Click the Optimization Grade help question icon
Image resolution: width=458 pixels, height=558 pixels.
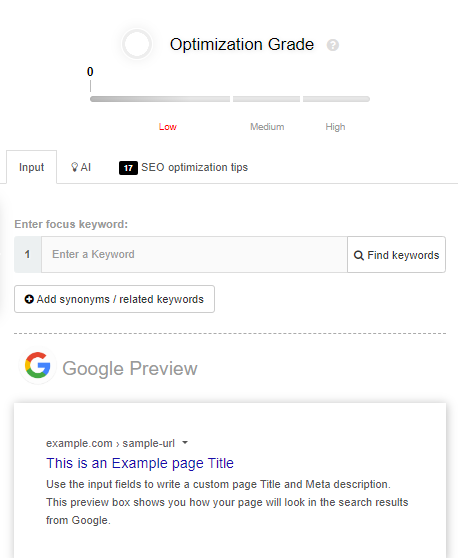point(333,45)
